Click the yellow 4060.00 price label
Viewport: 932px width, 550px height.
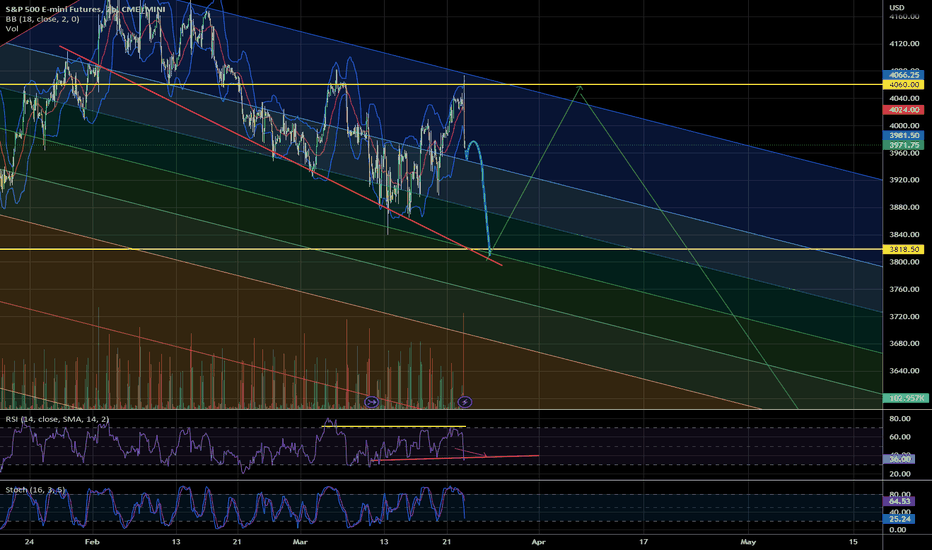click(904, 85)
